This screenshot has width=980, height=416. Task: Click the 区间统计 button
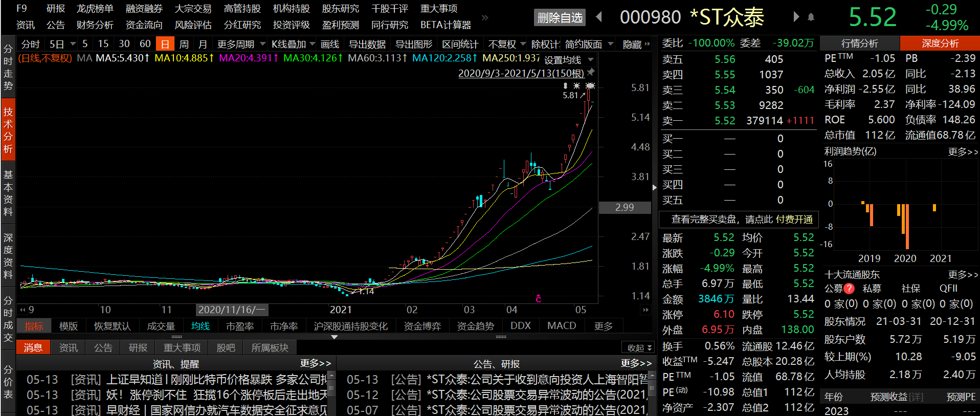460,44
